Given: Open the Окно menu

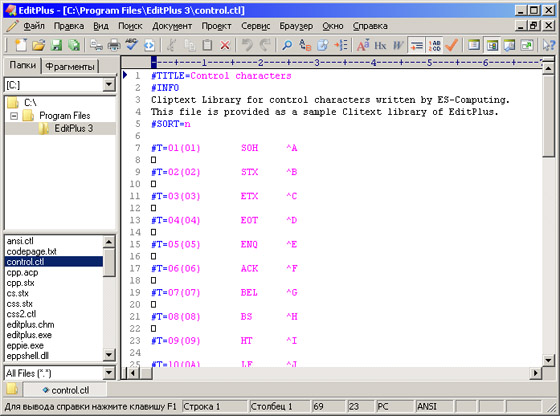Looking at the screenshot, I should point(332,26).
